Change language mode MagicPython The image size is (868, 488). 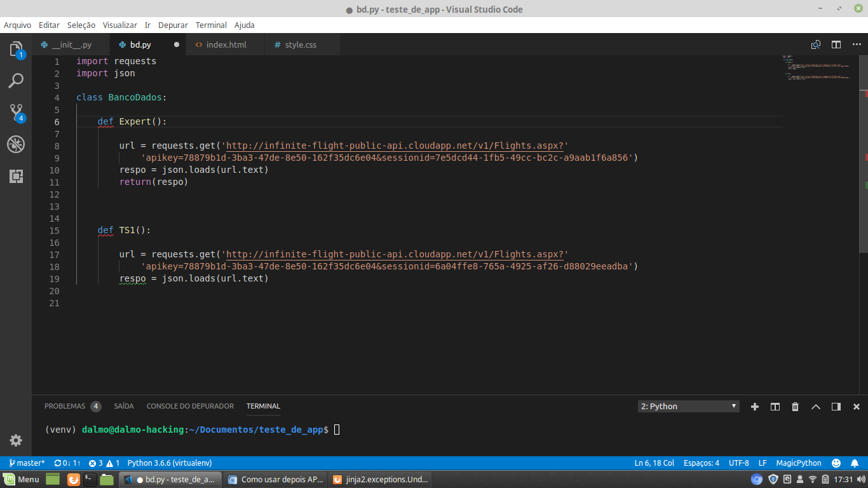(799, 463)
